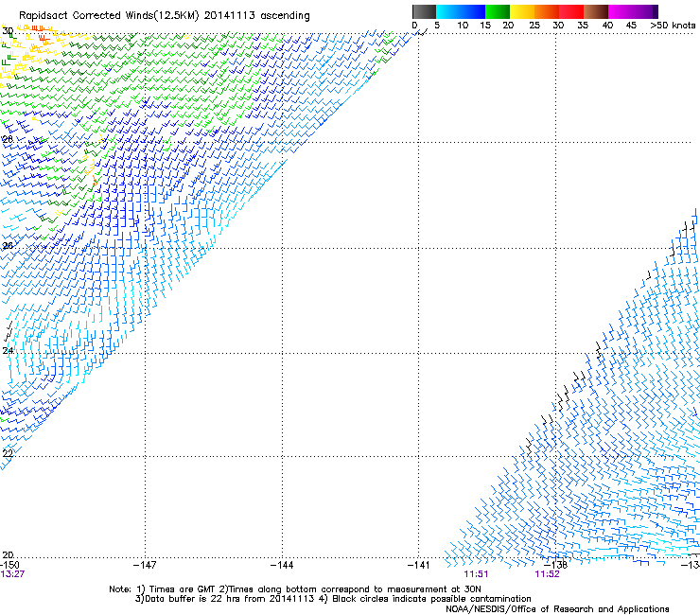
Task: Click the '>50 knots' legend label
Action: (673, 26)
